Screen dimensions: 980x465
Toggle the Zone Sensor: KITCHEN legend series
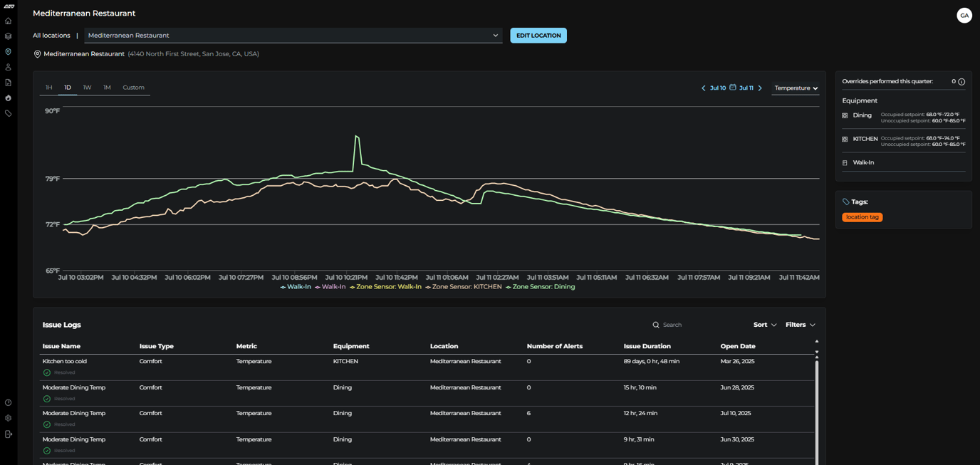464,287
